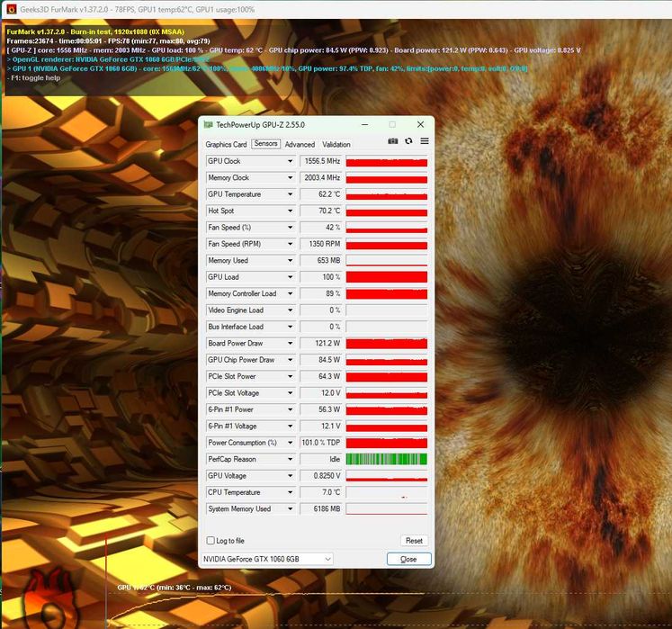Open the PCIe Slot Voltage dropdown
The image size is (672, 629).
[291, 393]
